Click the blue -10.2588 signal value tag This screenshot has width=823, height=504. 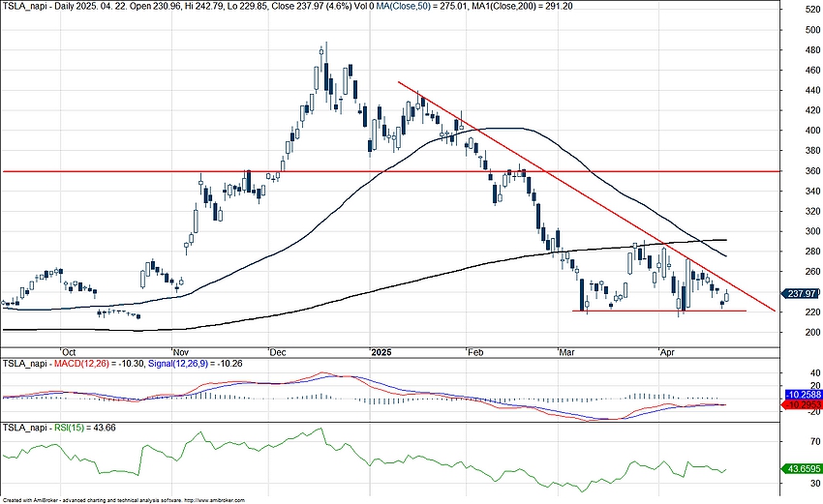803,395
